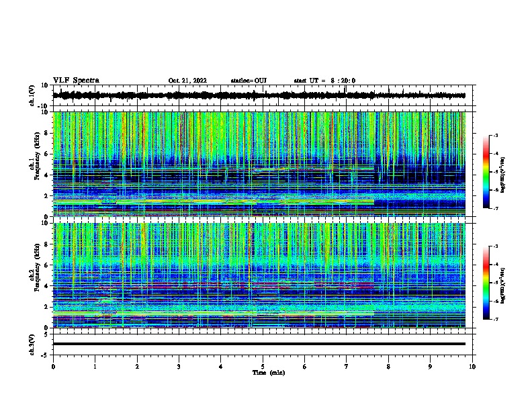Click the 'Time (min)' axis label
The height and width of the screenshot is (411, 532).
coord(269,373)
